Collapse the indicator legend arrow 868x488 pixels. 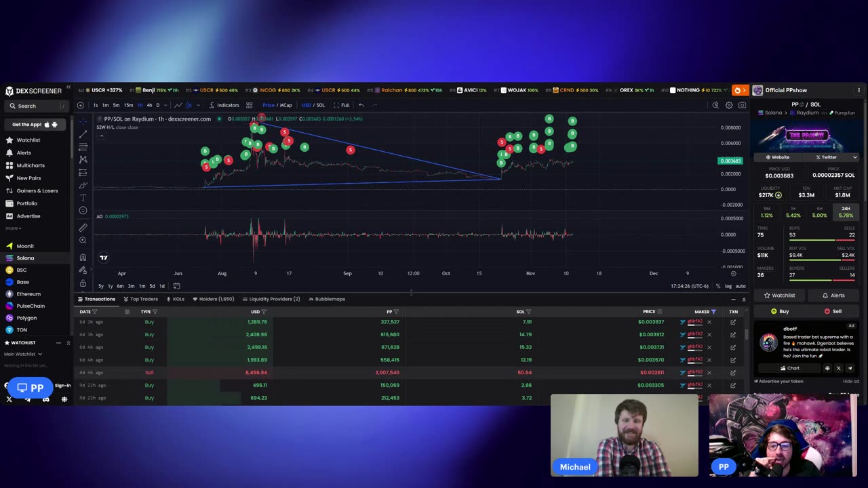[102, 136]
